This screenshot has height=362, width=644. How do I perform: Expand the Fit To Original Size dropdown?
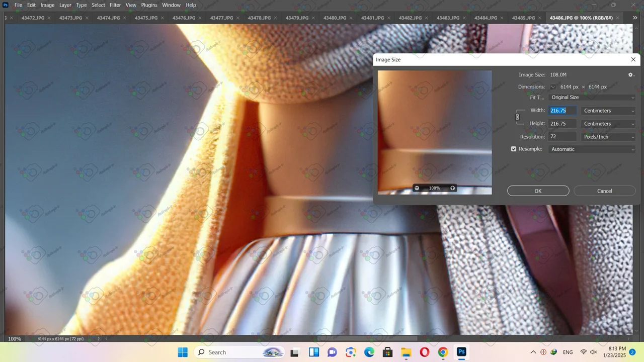click(x=592, y=98)
